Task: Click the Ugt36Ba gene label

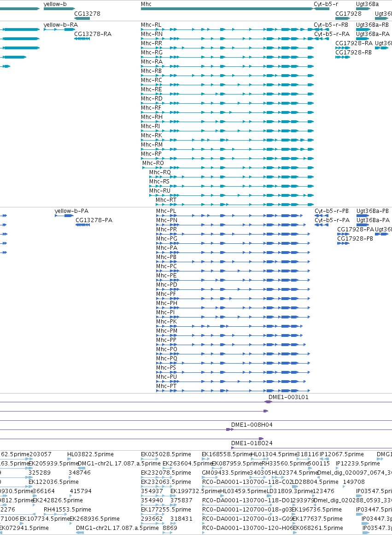Action: (x=368, y=4)
